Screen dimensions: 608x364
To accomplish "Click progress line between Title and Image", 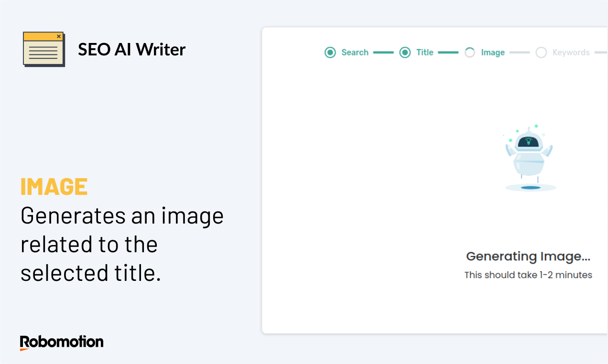I will (448, 53).
